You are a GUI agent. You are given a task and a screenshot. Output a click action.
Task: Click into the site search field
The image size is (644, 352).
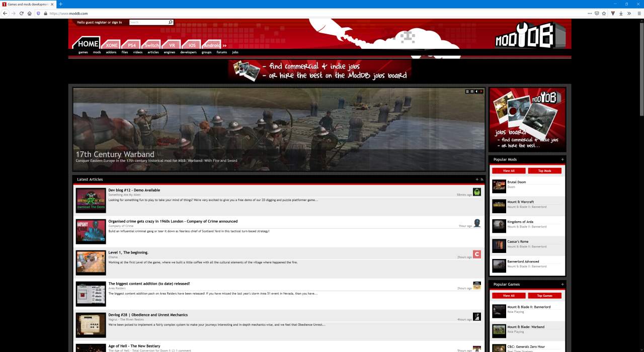(148, 22)
